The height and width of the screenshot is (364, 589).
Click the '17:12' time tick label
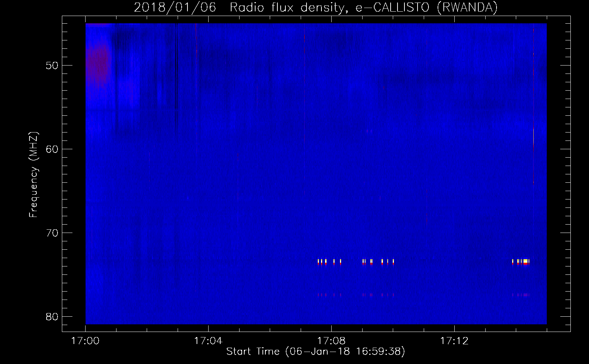point(454,341)
